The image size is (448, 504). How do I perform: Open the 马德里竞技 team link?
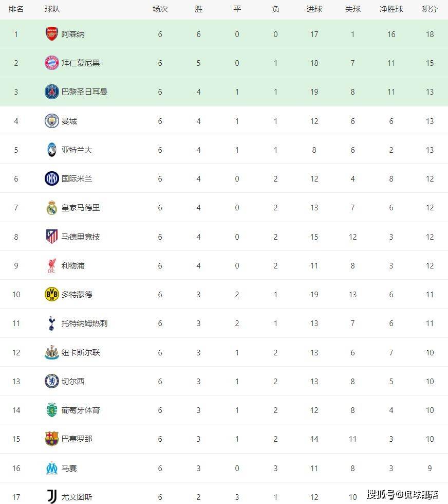tap(81, 237)
